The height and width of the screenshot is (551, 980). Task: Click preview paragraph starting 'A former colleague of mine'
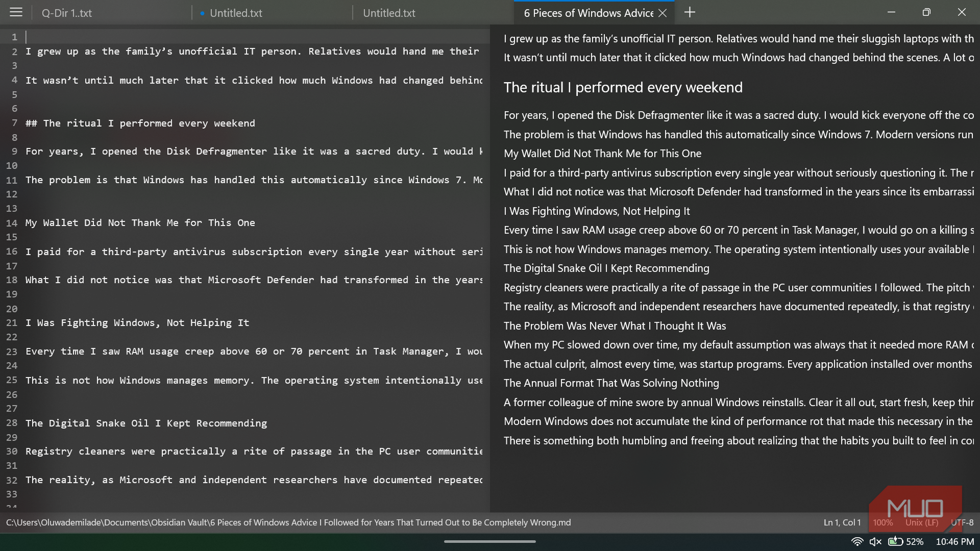click(739, 403)
